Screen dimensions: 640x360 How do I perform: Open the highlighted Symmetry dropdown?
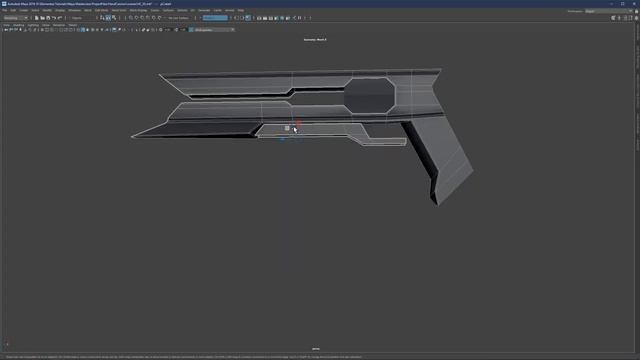(215, 18)
